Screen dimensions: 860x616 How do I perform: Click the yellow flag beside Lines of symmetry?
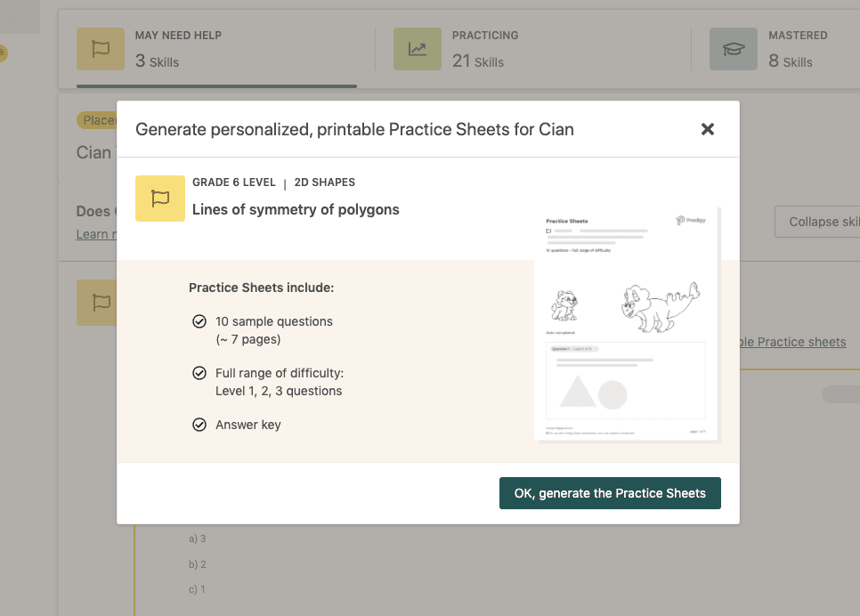(160, 199)
